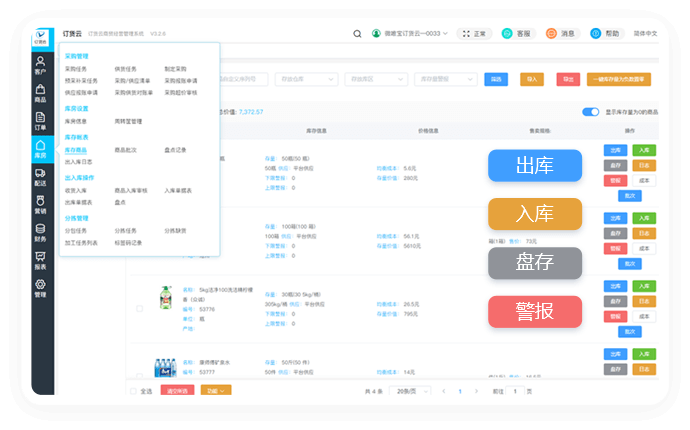Select the 配送 delivery truck icon
690x430 pixels.
40,178
